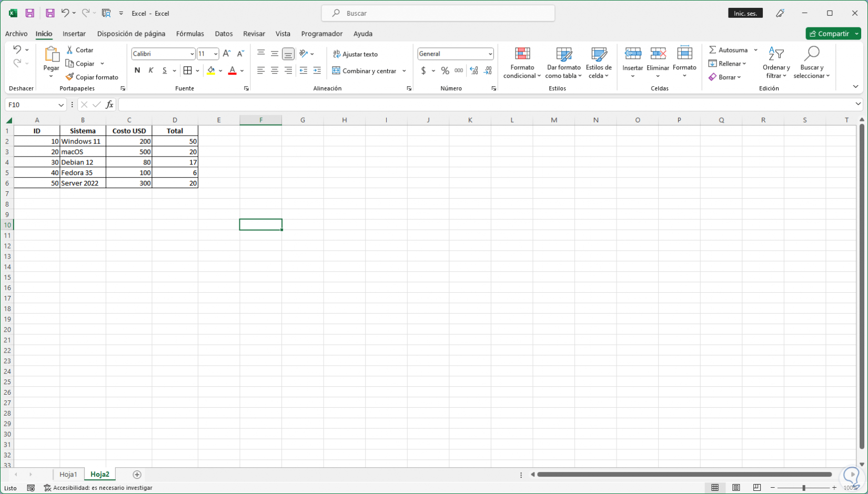Decrease decimal places

click(488, 70)
